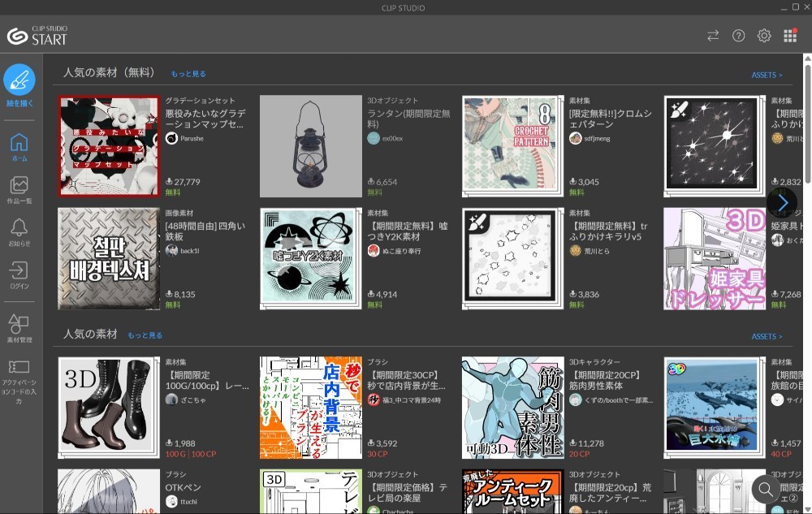This screenshot has width=812, height=514.
Task: Open the black sparkle stars brush thumbnail
Action: (715, 146)
